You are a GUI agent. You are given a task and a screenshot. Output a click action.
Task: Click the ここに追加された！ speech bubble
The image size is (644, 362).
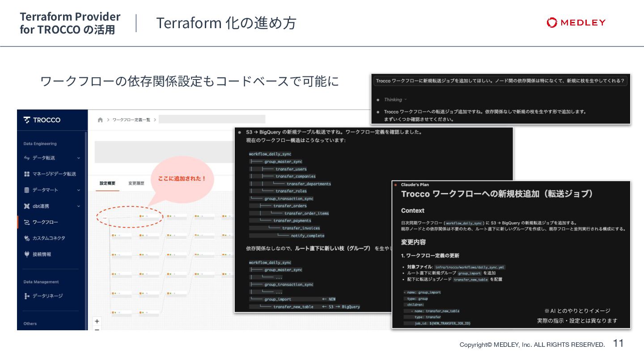click(182, 178)
